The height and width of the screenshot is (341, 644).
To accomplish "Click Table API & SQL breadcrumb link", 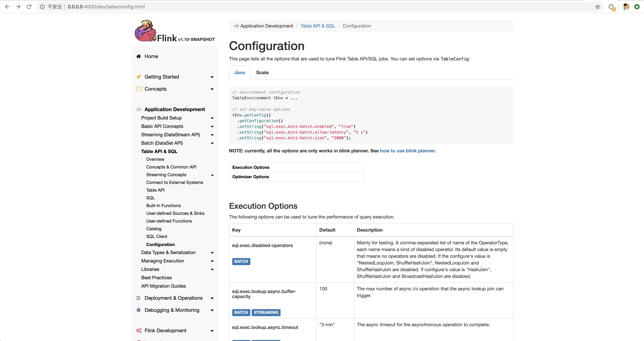I will coord(317,26).
